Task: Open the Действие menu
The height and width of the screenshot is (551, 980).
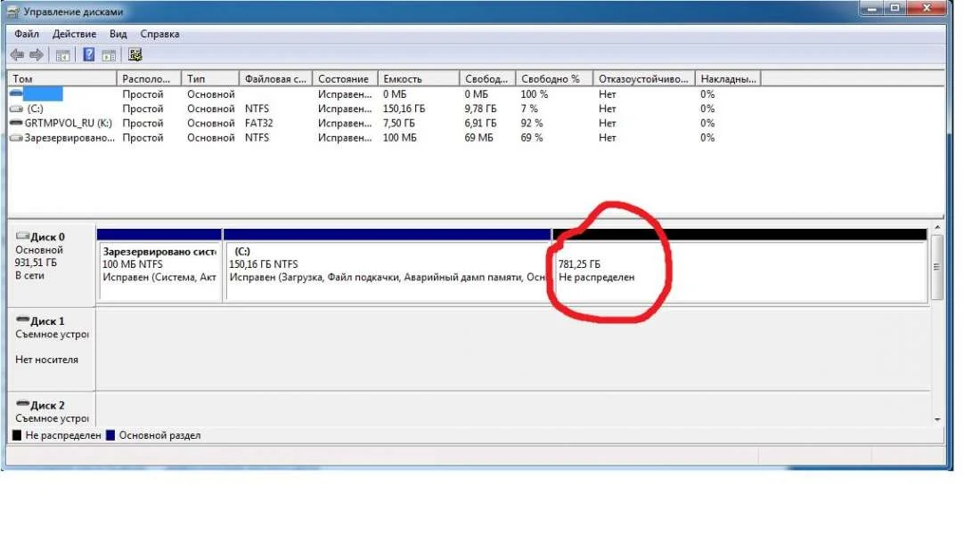Action: click(x=74, y=34)
